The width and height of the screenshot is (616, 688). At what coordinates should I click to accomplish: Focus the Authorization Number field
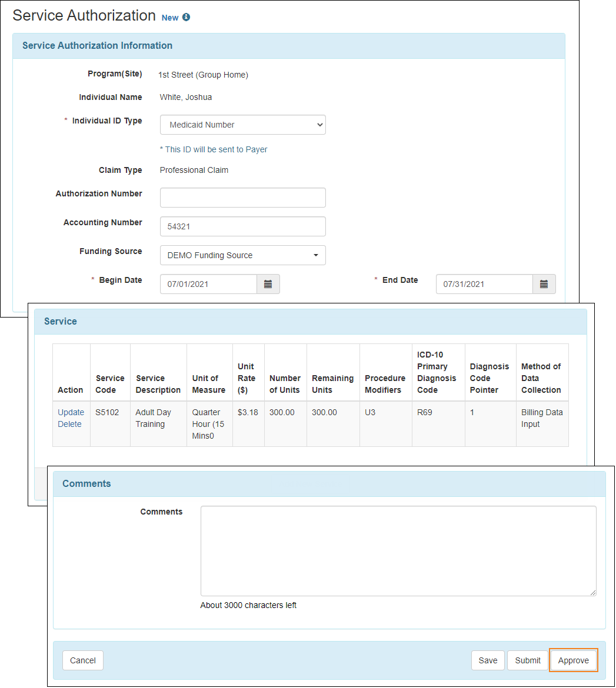point(242,198)
